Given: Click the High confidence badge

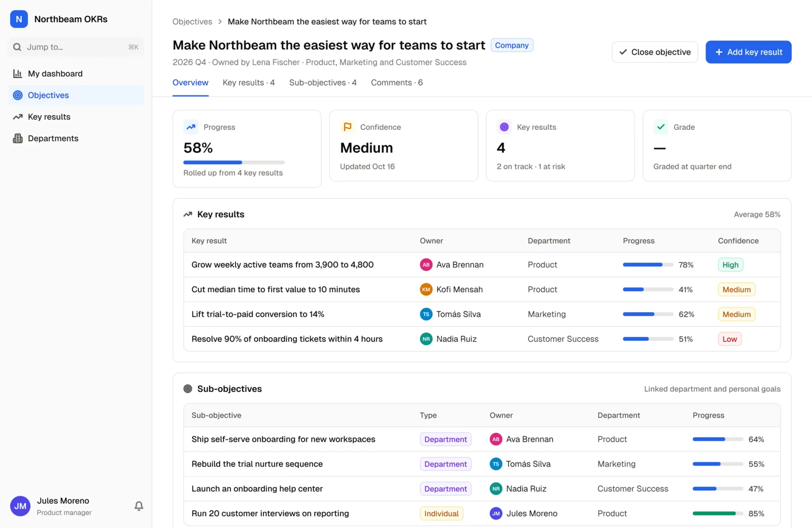Looking at the screenshot, I should [x=730, y=265].
